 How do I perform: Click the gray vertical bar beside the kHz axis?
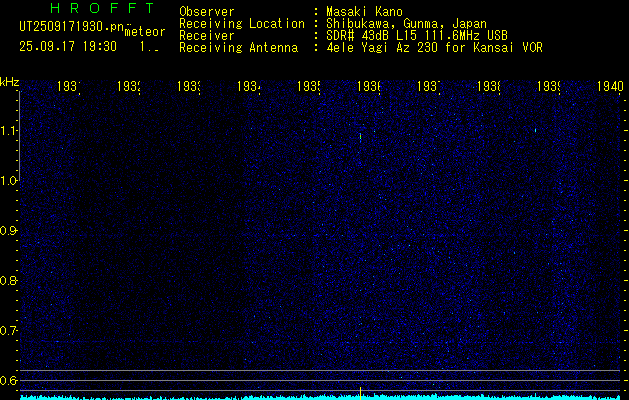click(20, 136)
